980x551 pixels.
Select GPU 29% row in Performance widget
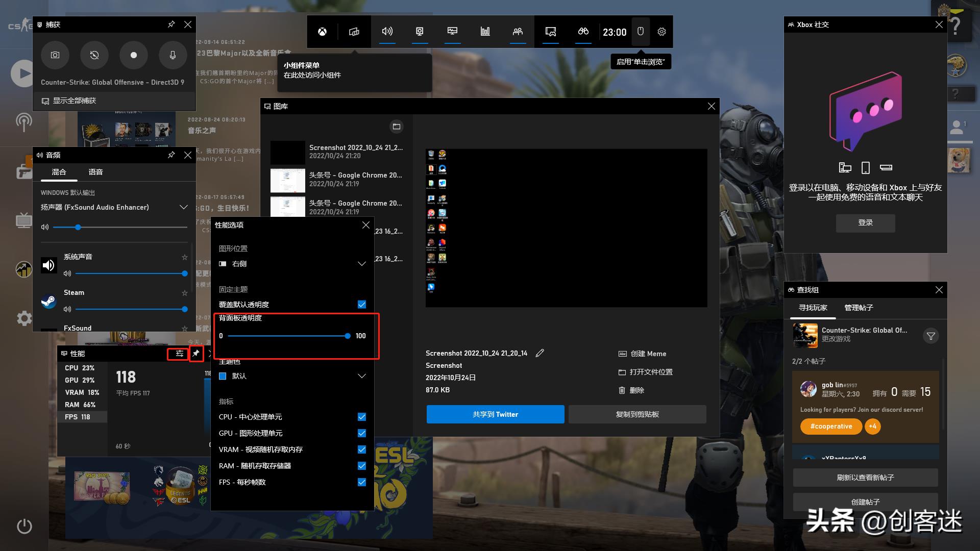click(x=82, y=380)
